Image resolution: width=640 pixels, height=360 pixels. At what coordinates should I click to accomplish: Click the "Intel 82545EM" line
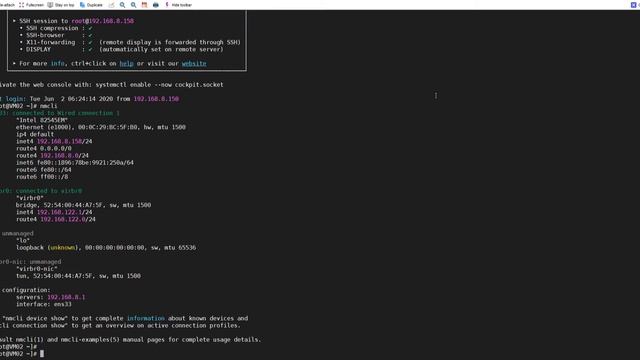coord(42,120)
